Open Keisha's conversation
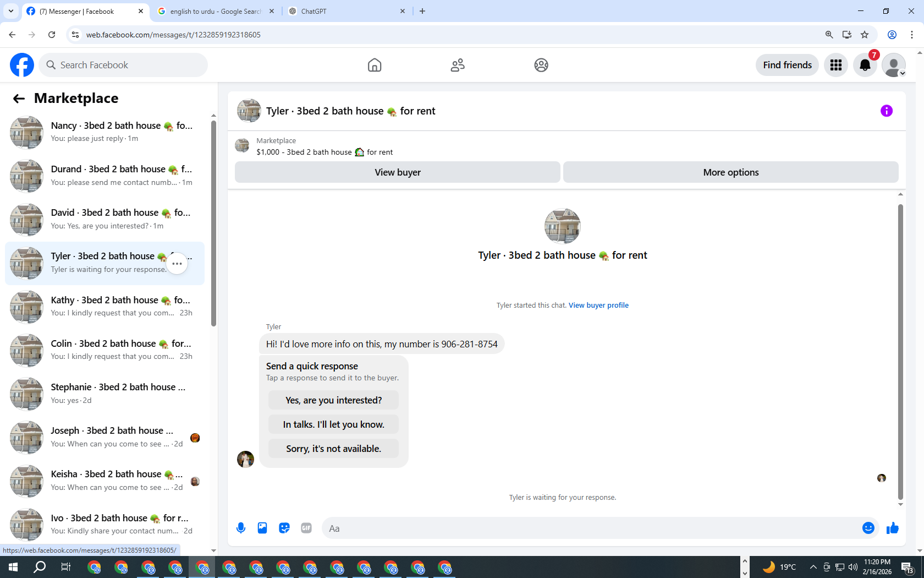The image size is (924, 578). point(105,481)
